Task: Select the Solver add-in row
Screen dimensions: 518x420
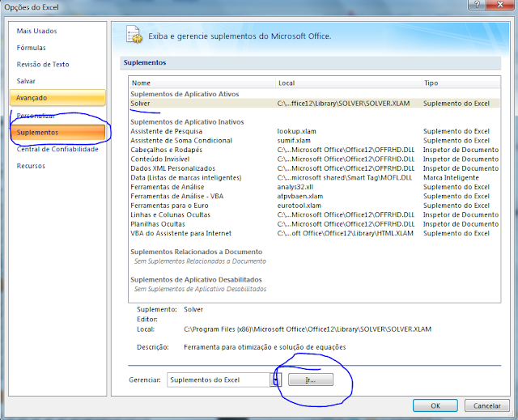Action: point(315,104)
